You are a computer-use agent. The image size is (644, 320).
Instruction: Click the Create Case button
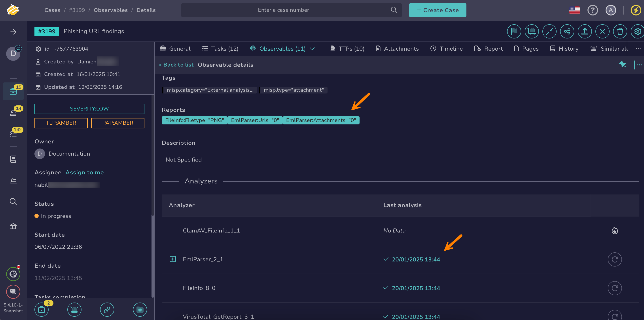click(438, 10)
